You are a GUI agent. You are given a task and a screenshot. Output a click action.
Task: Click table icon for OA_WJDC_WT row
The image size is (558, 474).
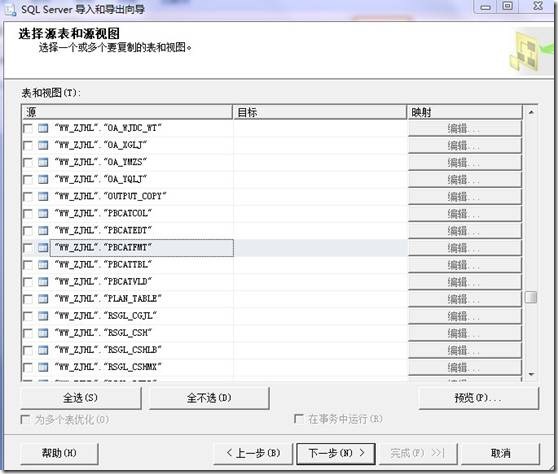click(x=43, y=128)
